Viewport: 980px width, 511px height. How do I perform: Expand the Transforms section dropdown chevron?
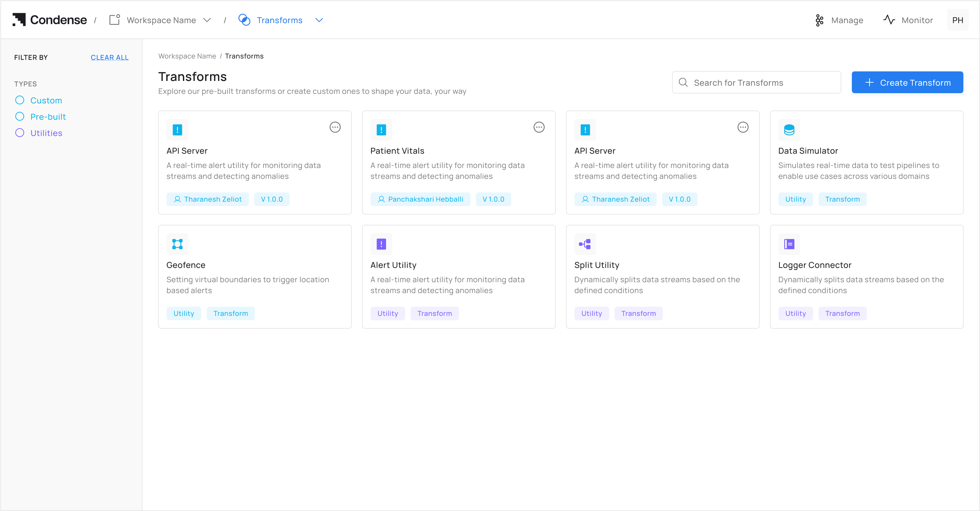(319, 20)
